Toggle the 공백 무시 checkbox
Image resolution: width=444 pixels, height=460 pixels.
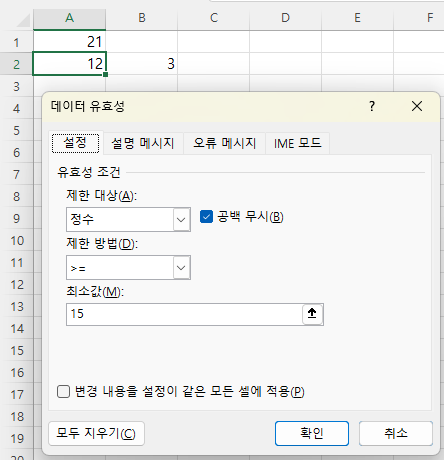point(206,217)
